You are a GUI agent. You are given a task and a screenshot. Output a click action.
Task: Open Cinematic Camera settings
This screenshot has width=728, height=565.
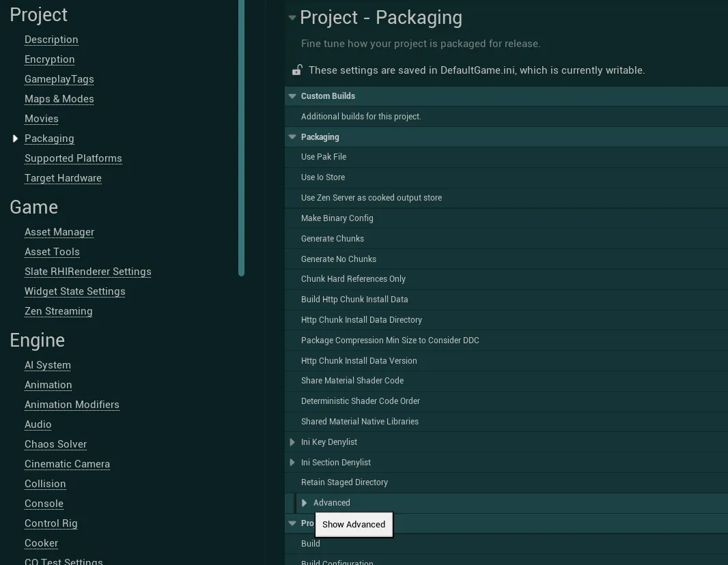(68, 464)
